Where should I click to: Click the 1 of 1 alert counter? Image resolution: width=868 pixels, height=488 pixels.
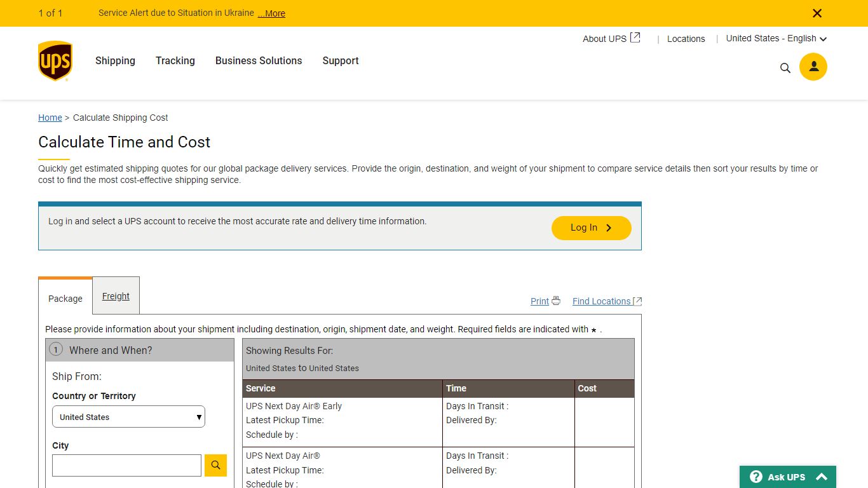coord(51,13)
